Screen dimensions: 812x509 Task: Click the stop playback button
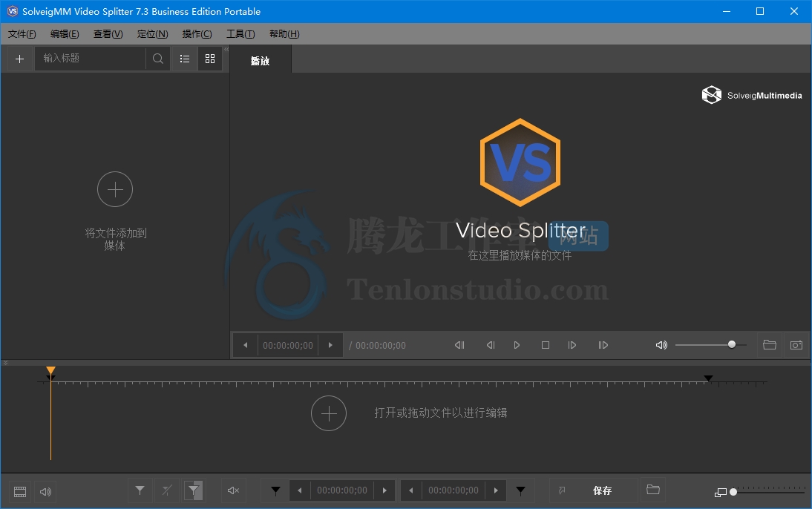click(x=546, y=345)
